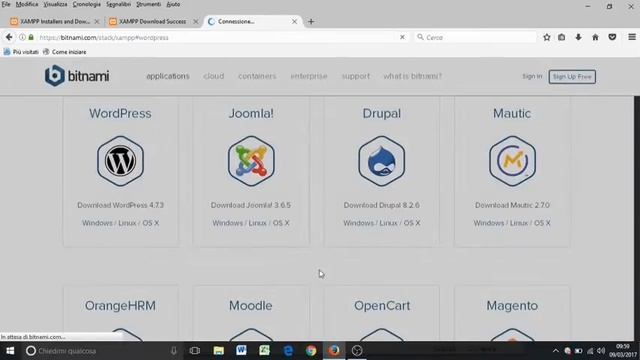Image resolution: width=640 pixels, height=360 pixels.
Task: Open volume control in system tray
Action: [601, 351]
